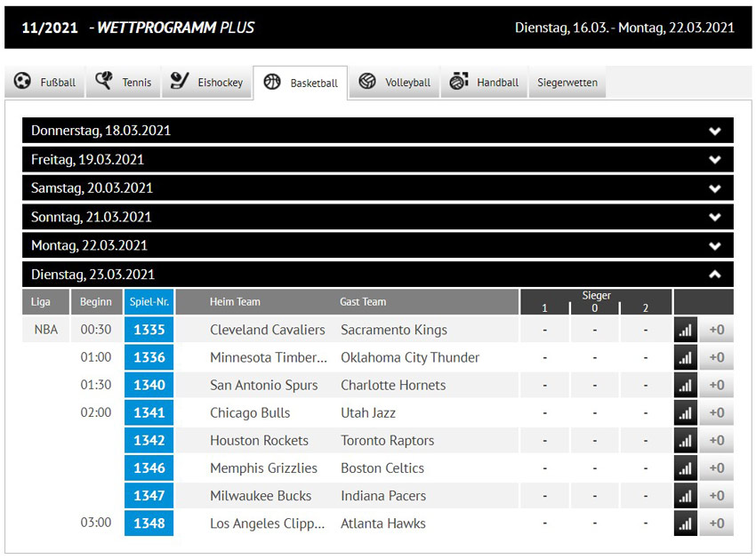Open the Handball tab
Viewport: 756px width, 559px height.
tap(484, 82)
